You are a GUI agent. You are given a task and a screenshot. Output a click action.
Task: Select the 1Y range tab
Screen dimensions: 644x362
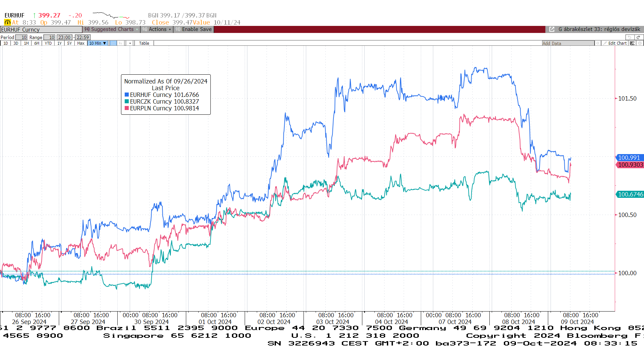(x=59, y=43)
